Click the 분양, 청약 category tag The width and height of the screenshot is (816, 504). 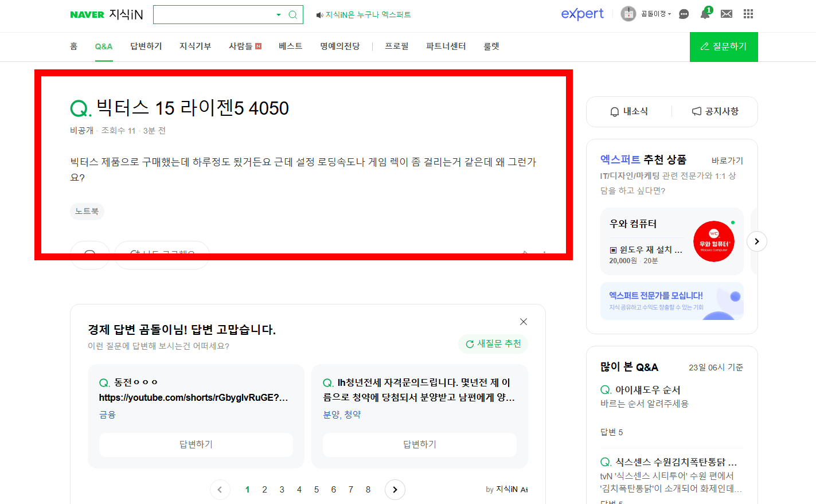click(x=342, y=415)
